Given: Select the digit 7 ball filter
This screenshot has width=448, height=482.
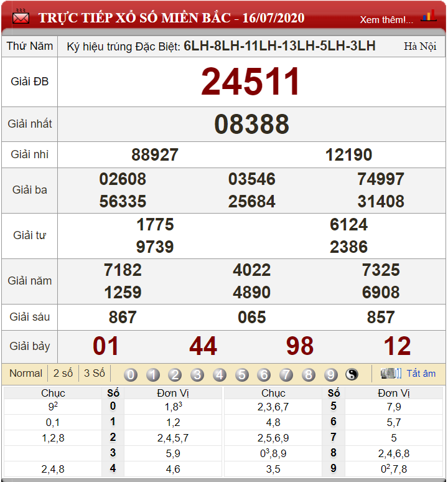Looking at the screenshot, I should [286, 375].
